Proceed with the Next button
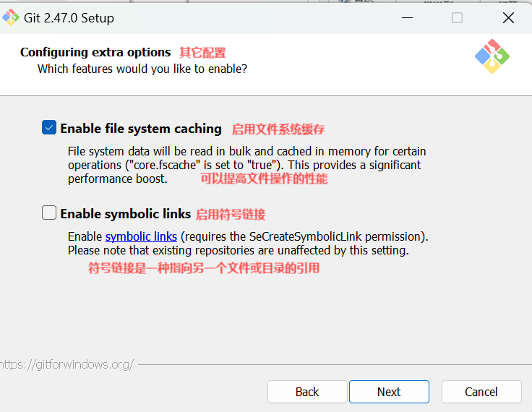 (x=389, y=392)
